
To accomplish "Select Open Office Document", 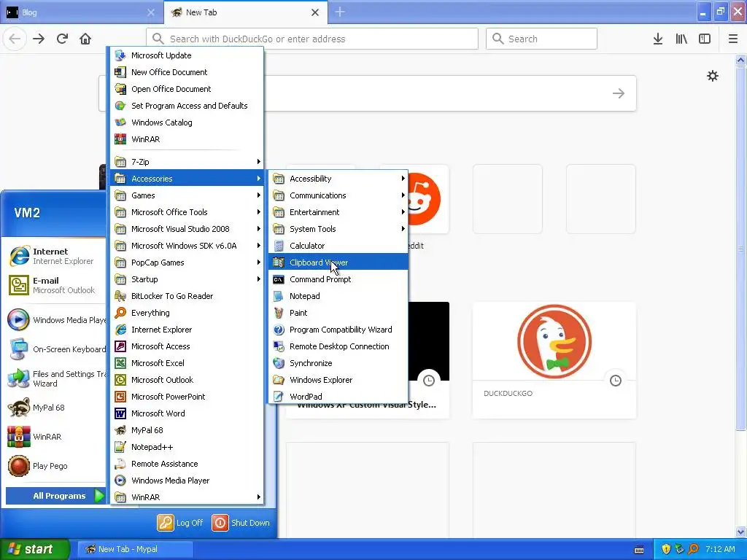I will (x=187, y=88).
